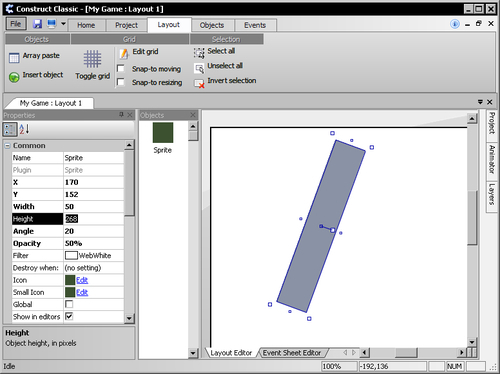Check the Global property checkbox

pos(69,304)
